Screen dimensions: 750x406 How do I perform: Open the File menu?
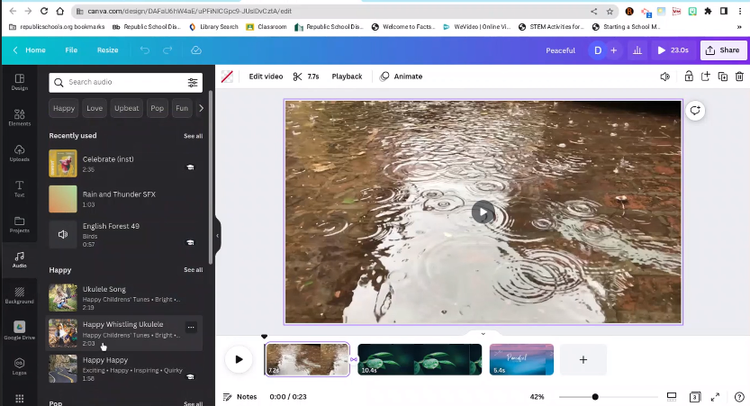point(71,50)
